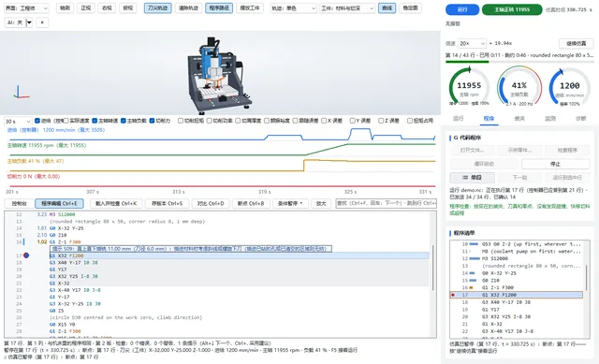Click the 继续仿真 button
The image size is (599, 364).
[x=577, y=43]
